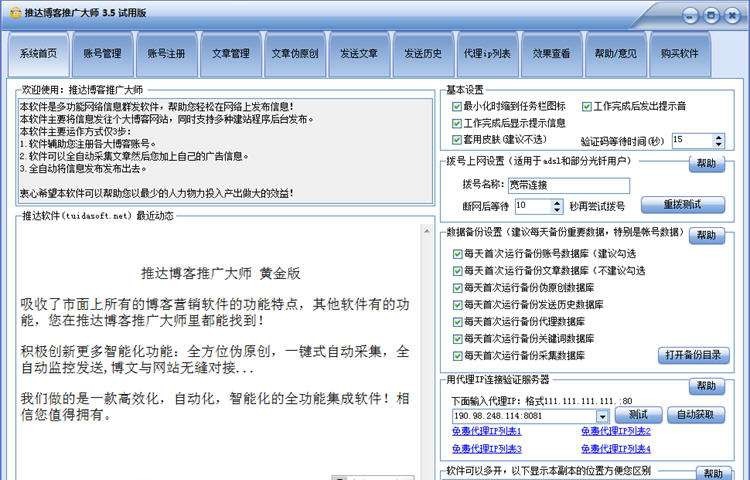Toggle 工作完成后发出提示音 checkbox
The image size is (750, 480).
pos(587,106)
